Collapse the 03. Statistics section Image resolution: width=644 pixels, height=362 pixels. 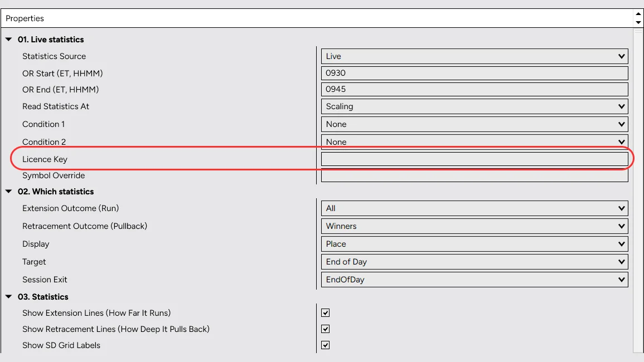8,296
